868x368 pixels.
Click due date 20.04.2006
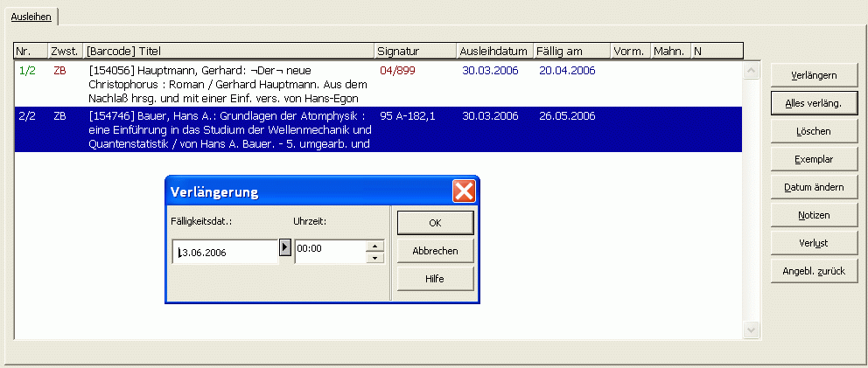pyautogui.click(x=567, y=71)
